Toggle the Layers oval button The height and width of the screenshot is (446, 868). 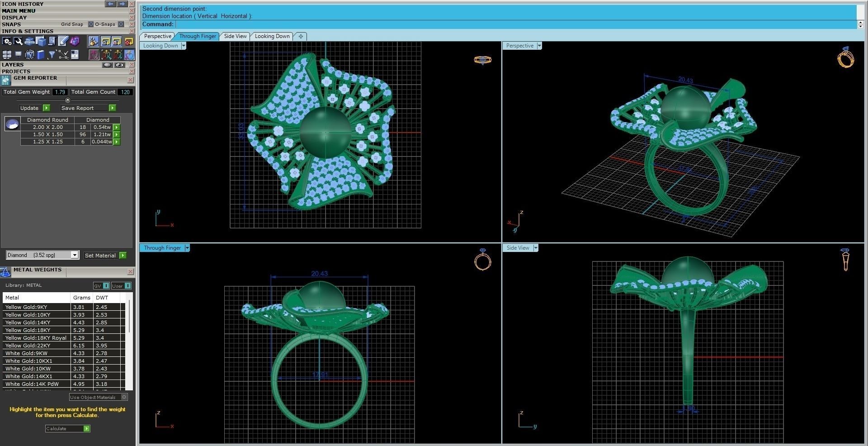click(107, 65)
